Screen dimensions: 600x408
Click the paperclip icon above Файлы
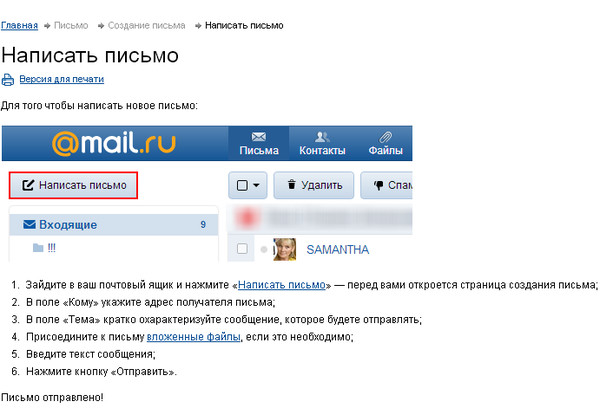(385, 137)
